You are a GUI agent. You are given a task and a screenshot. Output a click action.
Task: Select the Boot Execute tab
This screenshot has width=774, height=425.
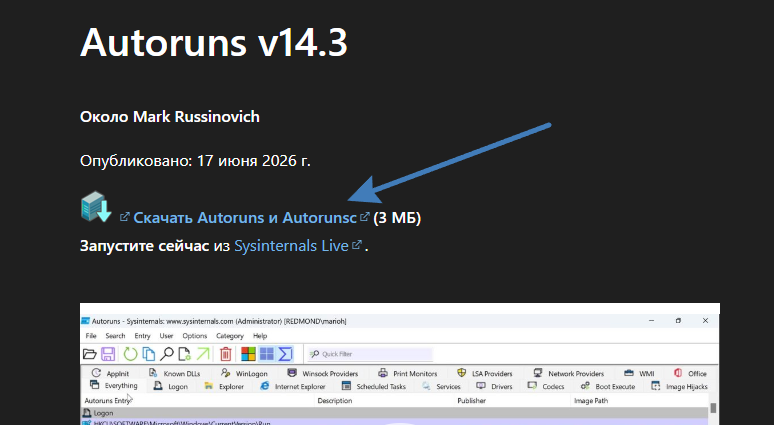click(x=608, y=386)
